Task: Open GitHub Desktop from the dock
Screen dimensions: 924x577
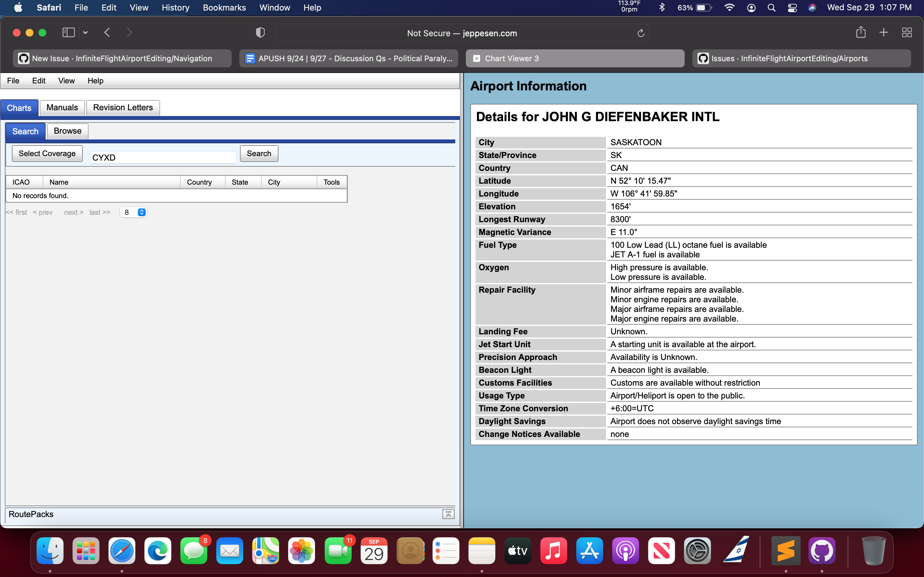Action: (x=822, y=551)
